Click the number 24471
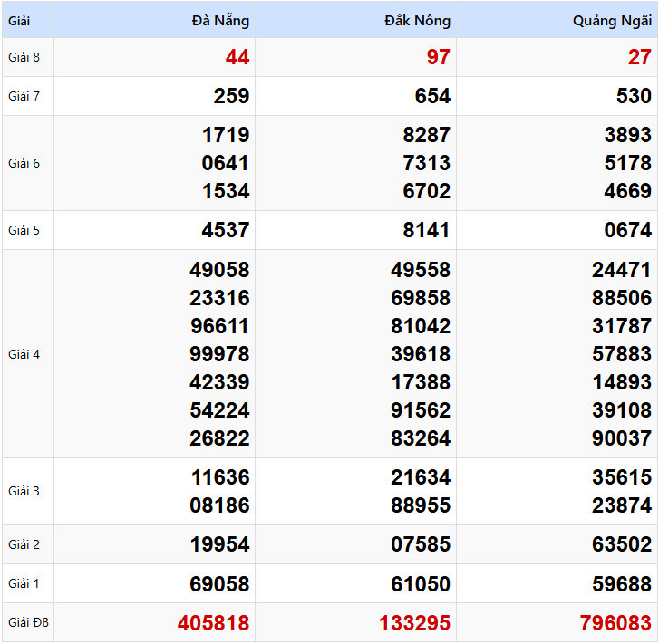 [x=622, y=270]
